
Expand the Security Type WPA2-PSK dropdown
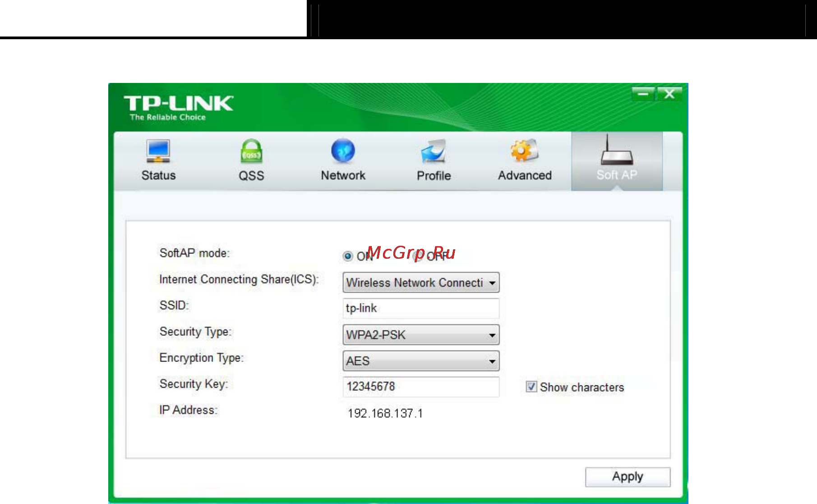click(421, 335)
